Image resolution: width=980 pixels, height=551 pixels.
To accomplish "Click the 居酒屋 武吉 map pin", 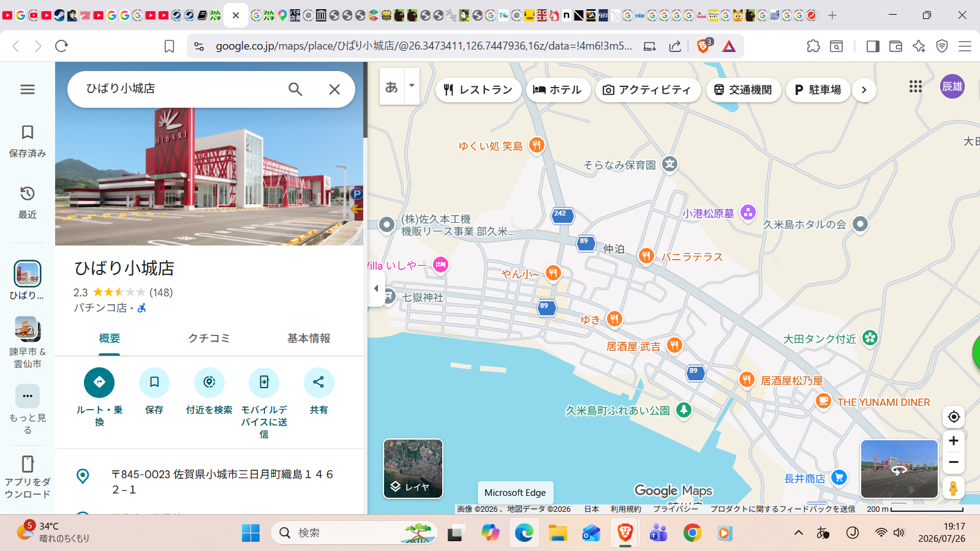I will tap(674, 345).
